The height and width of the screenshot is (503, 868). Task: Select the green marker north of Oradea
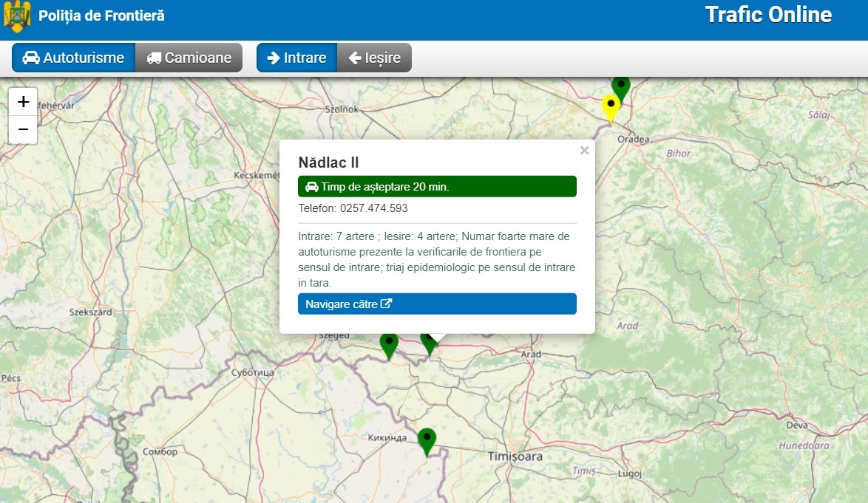coord(621,86)
